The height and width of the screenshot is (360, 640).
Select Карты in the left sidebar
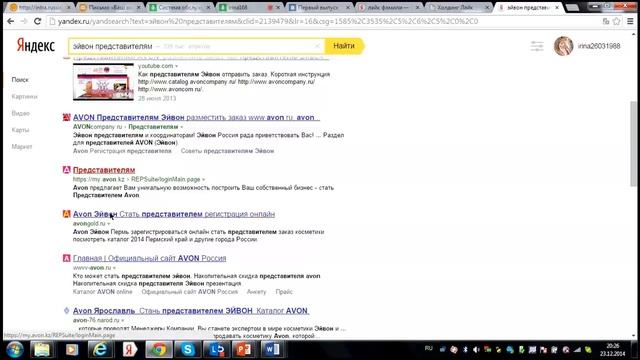coord(20,130)
